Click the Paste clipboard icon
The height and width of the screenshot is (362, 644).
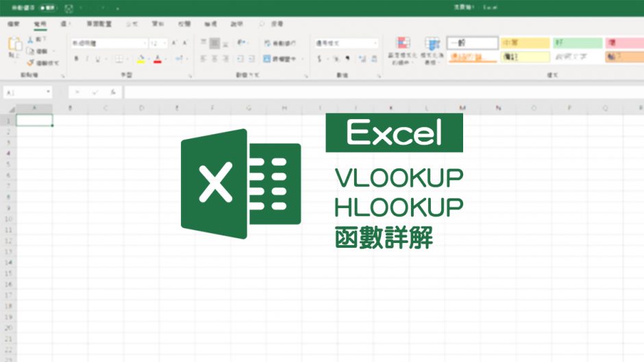[14, 46]
